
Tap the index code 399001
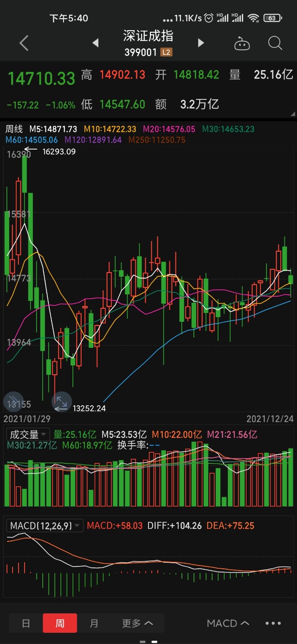pos(141,52)
